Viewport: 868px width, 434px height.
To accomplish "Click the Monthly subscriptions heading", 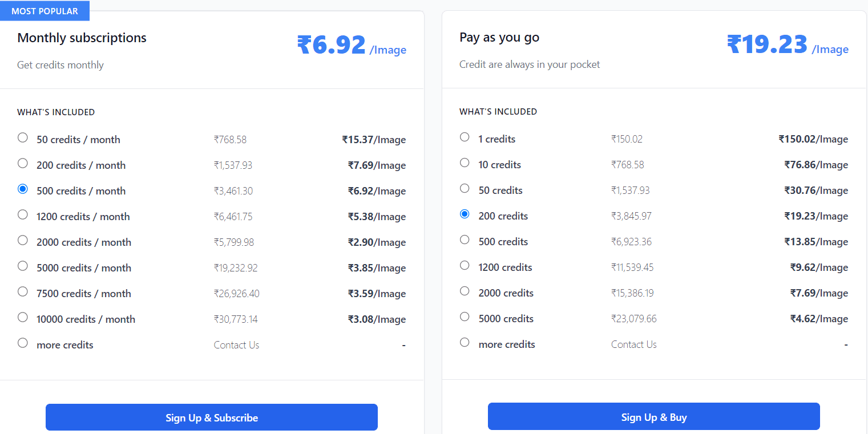I will pyautogui.click(x=82, y=38).
